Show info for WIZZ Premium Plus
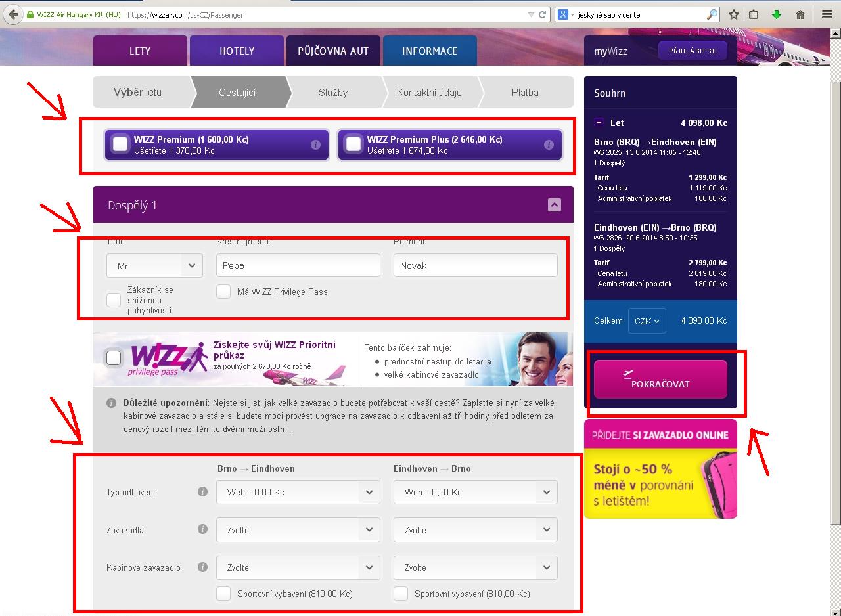Viewport: 841px width, 616px height. (549, 144)
